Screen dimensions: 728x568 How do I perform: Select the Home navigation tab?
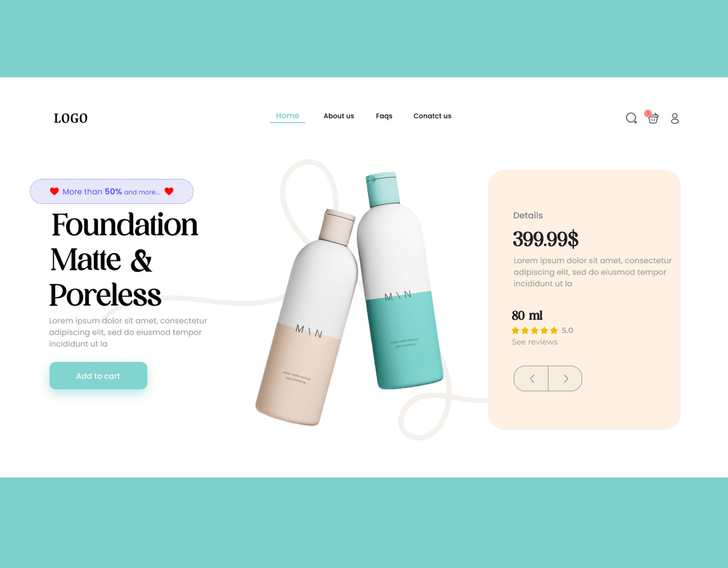pos(288,116)
